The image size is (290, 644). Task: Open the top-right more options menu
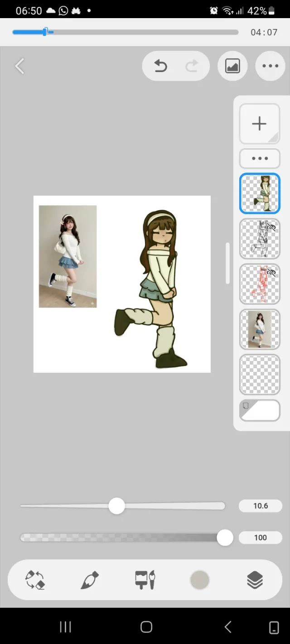[x=271, y=66]
